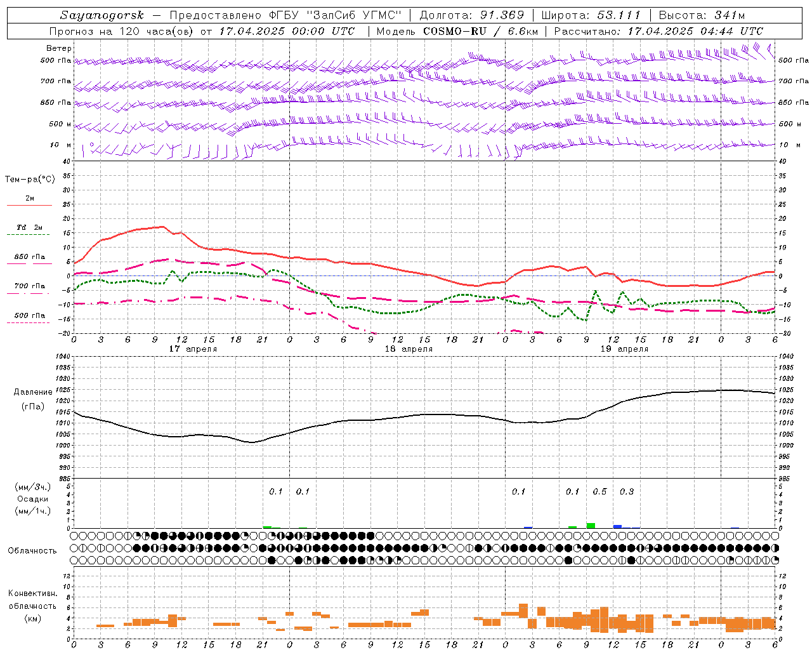Click the Конвективн. label of convective cloud panel
This screenshot has height=650, width=812.
click(x=32, y=594)
